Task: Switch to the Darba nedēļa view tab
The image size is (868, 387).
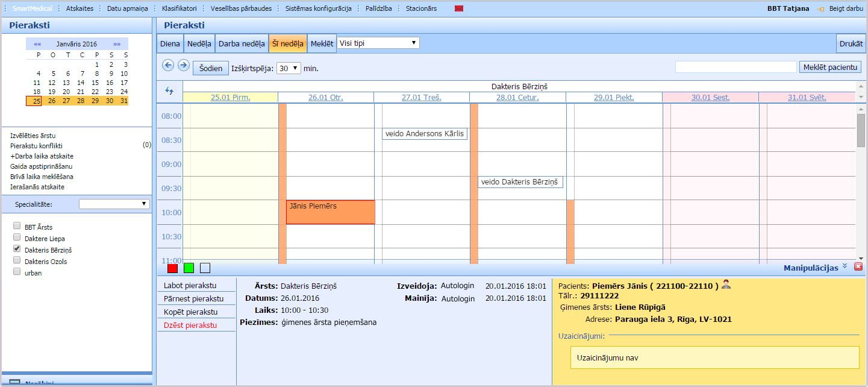Action: coord(242,44)
